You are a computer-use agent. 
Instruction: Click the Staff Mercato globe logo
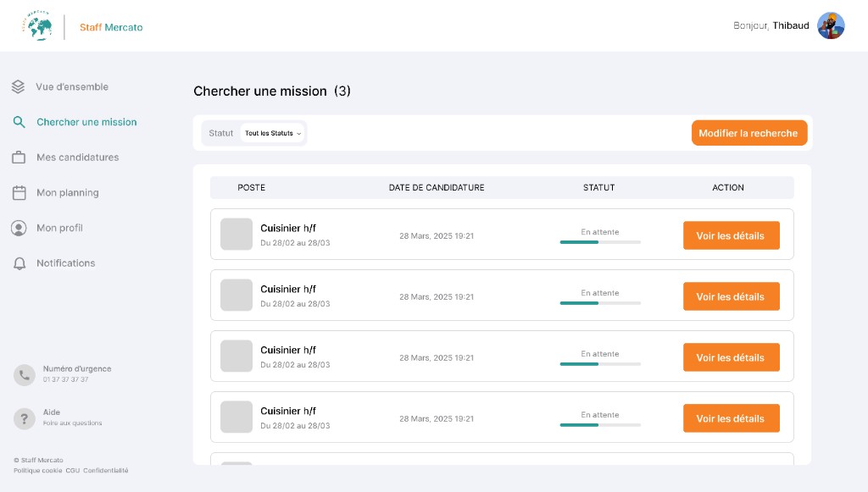(37, 26)
